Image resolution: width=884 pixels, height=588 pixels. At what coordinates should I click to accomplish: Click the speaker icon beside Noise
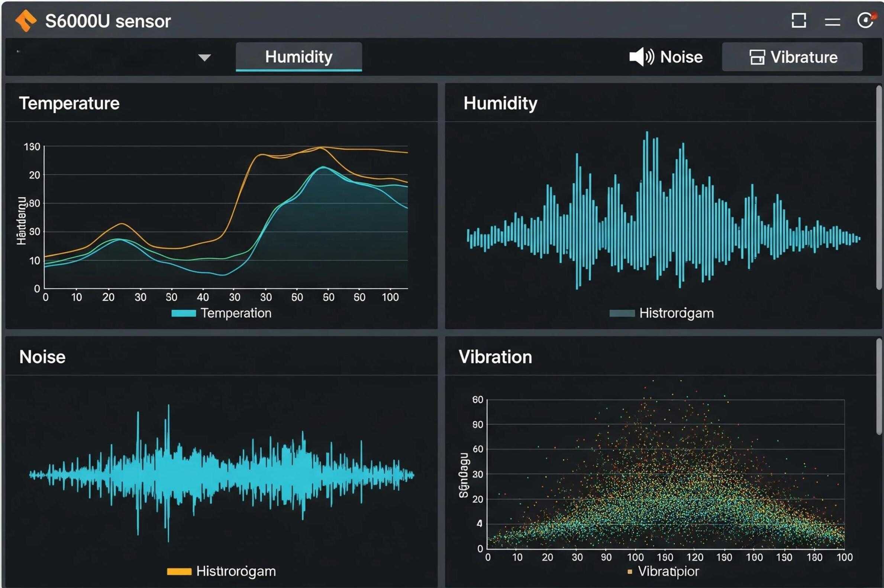click(x=641, y=57)
